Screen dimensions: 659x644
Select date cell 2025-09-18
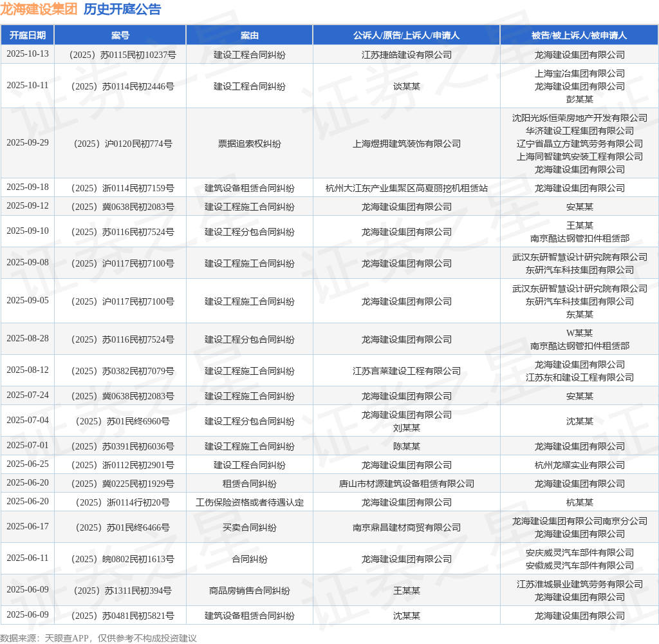27,187
